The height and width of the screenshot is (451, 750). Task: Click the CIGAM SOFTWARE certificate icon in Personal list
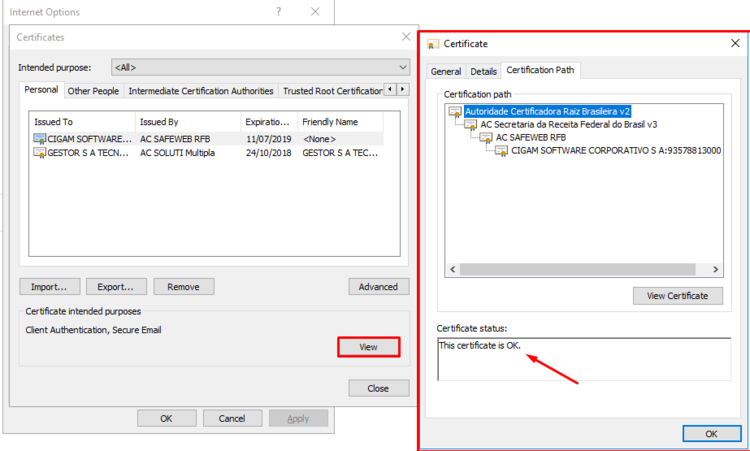coord(39,139)
